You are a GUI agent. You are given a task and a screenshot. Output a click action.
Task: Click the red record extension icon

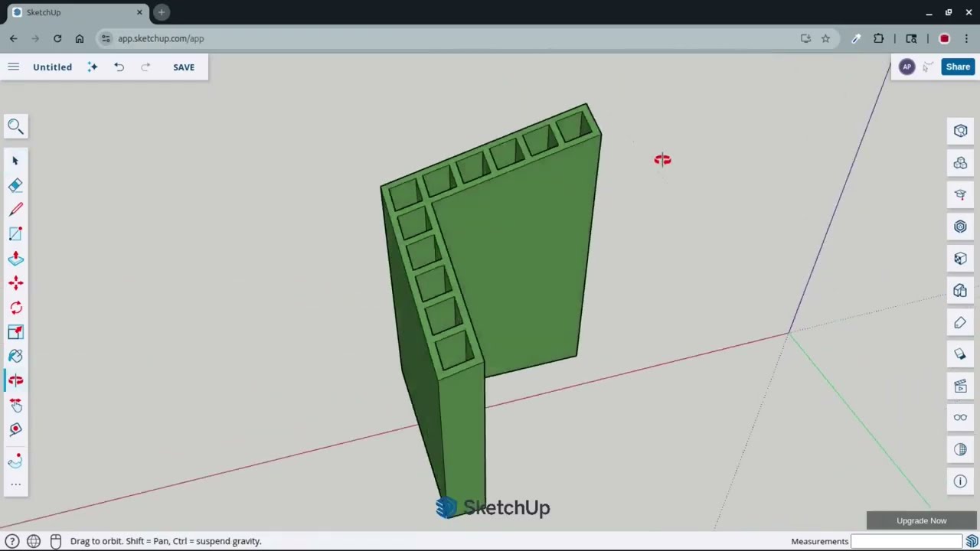point(944,38)
